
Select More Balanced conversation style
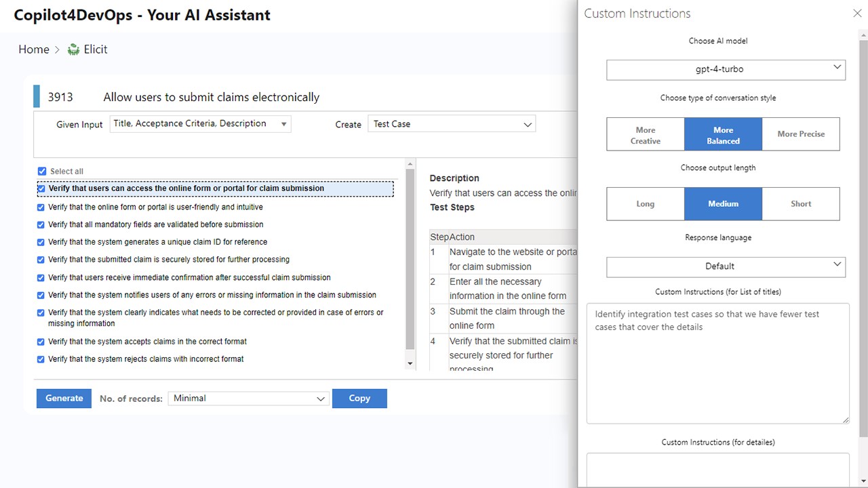723,134
